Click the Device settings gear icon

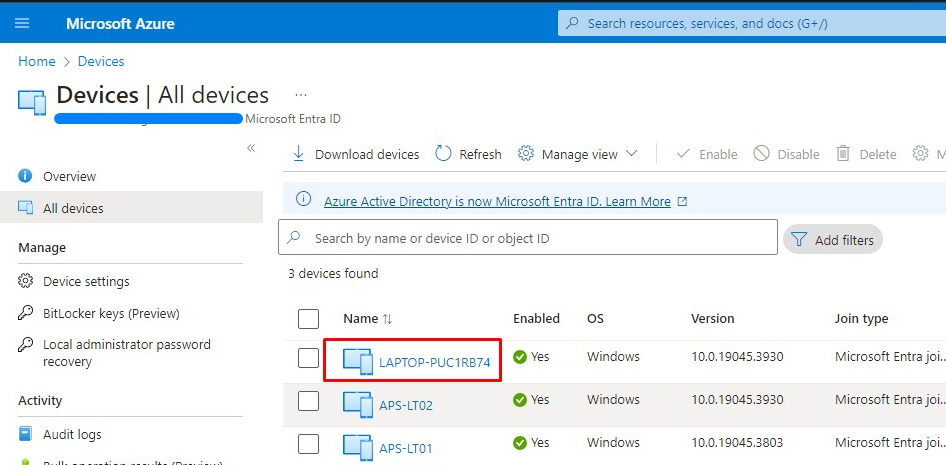(x=25, y=281)
